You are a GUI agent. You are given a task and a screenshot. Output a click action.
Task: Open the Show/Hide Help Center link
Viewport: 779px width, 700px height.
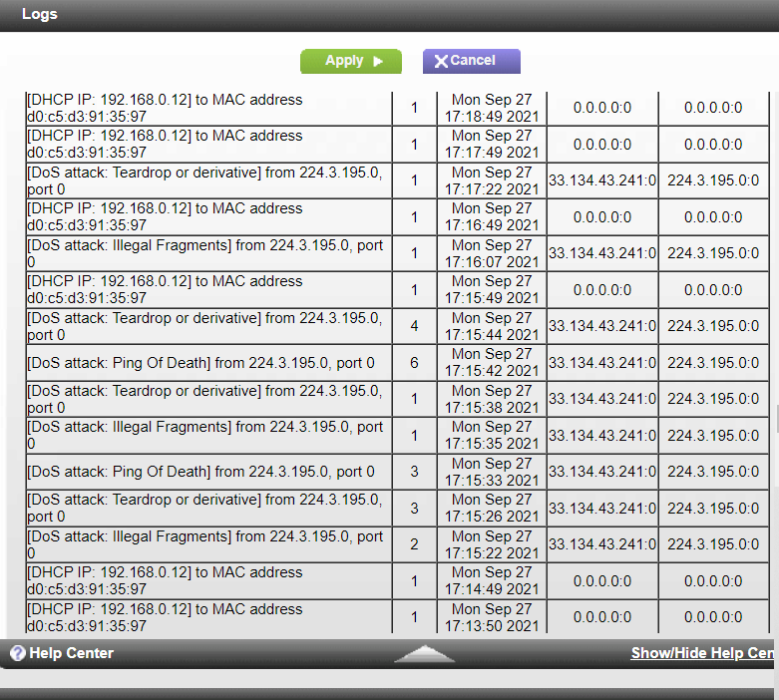pos(703,653)
